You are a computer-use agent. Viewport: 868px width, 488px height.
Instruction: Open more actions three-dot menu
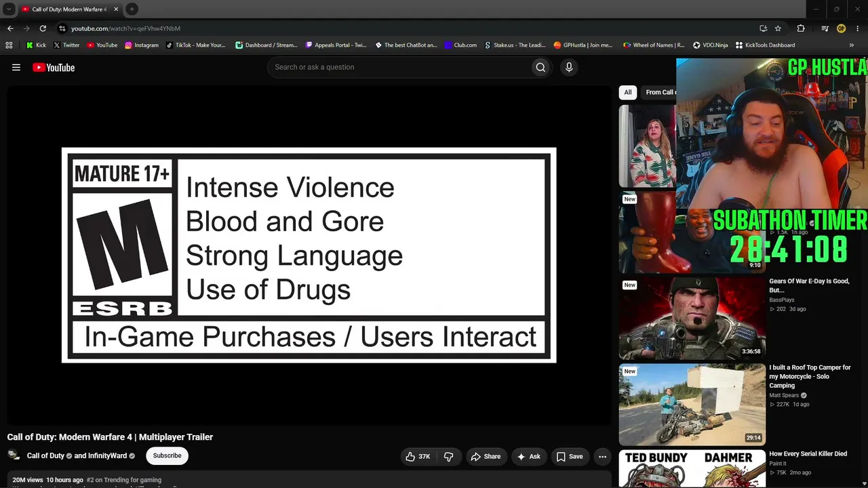tap(602, 457)
